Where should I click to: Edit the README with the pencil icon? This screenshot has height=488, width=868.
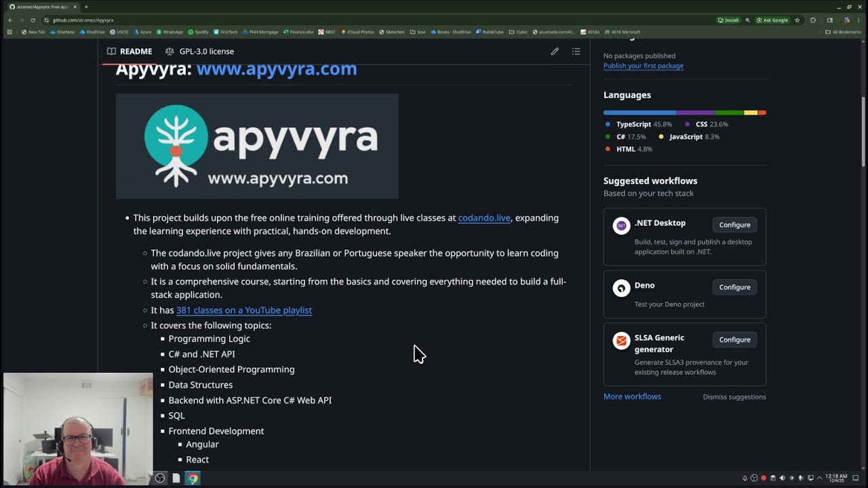555,52
